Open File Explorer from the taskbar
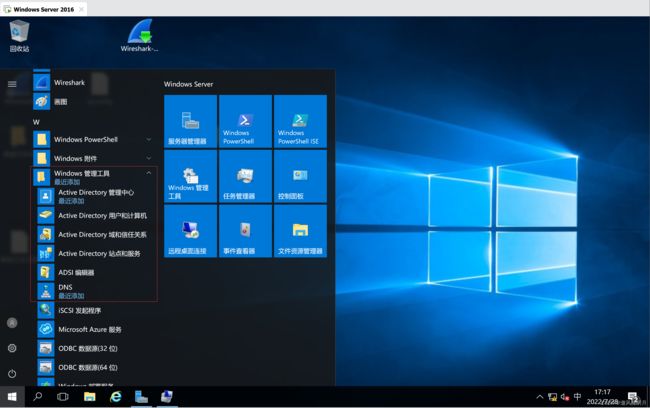 click(90, 397)
